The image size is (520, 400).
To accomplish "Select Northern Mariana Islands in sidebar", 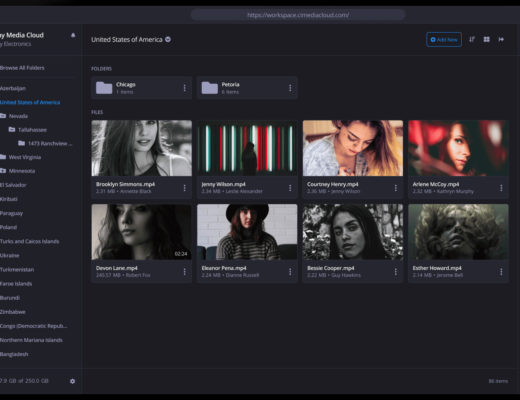I will [31, 340].
